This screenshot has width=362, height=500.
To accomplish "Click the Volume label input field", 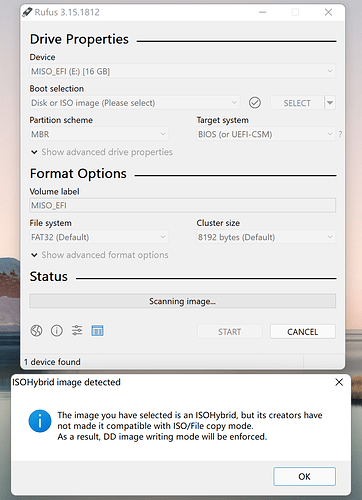I will pyautogui.click(x=182, y=205).
